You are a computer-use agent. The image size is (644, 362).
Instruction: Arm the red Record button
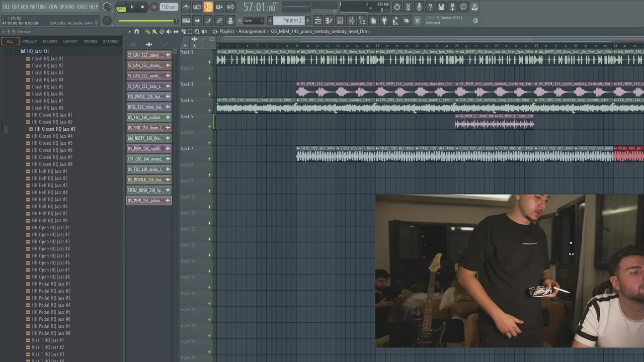click(x=154, y=7)
